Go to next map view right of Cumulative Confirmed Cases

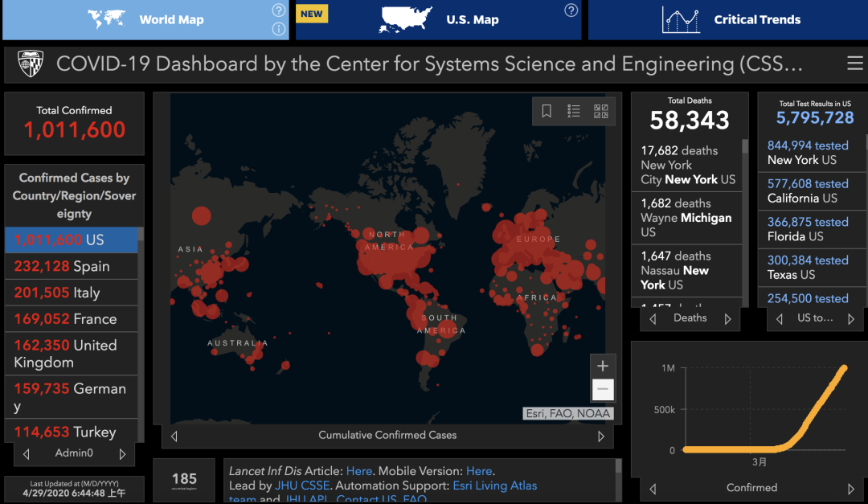(601, 436)
